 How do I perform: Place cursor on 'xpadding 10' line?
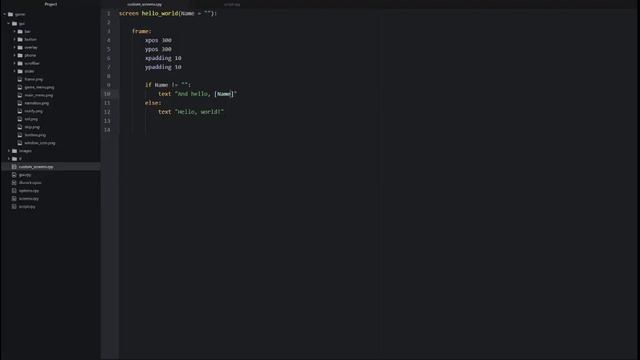(163, 58)
